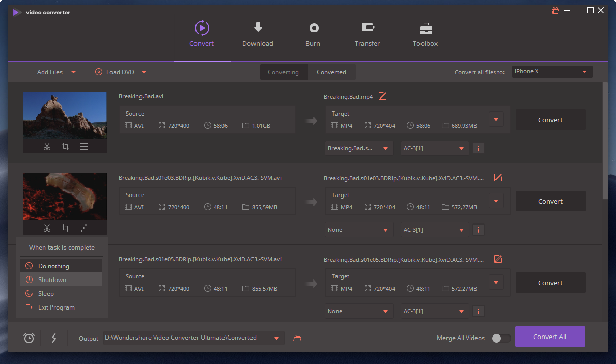Screen dimensions: 616x364
Task: Open AC-3[1] audio dropdown for s01e03
Action: click(435, 230)
